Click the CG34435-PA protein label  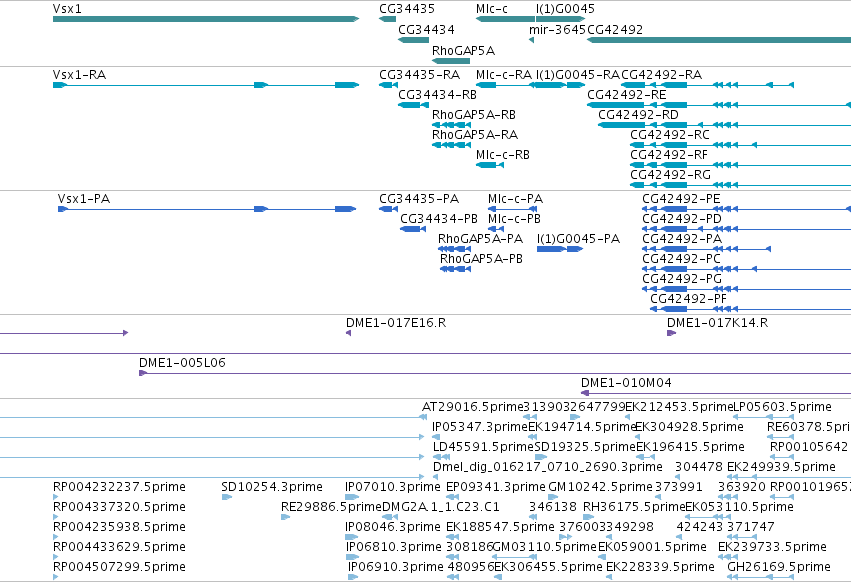pyautogui.click(x=419, y=199)
